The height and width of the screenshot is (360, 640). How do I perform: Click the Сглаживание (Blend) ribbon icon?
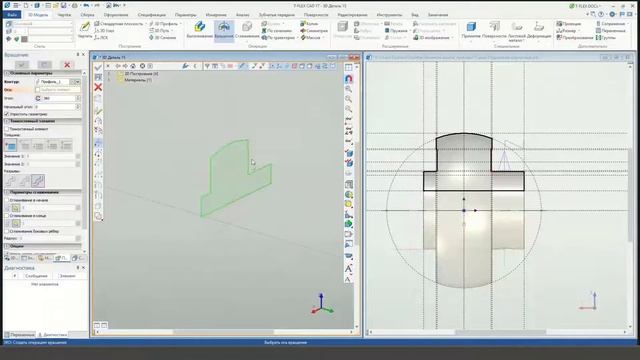(247, 30)
